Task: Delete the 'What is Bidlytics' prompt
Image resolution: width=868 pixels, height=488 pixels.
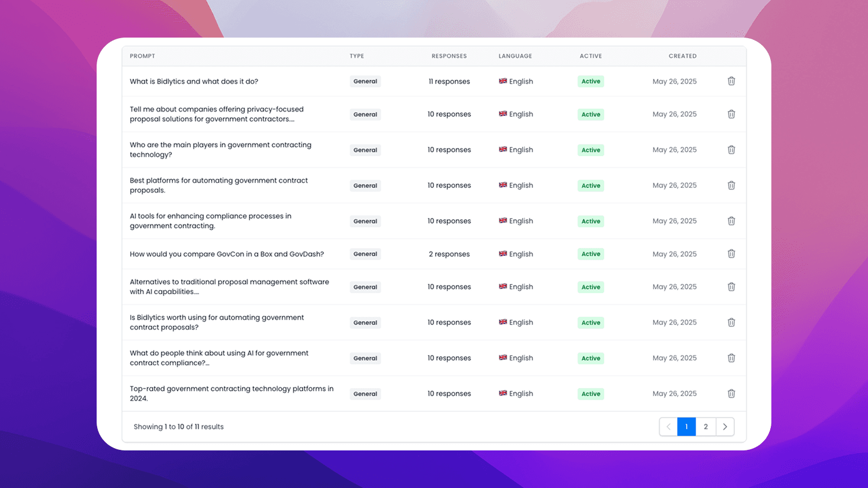Action: tap(731, 81)
